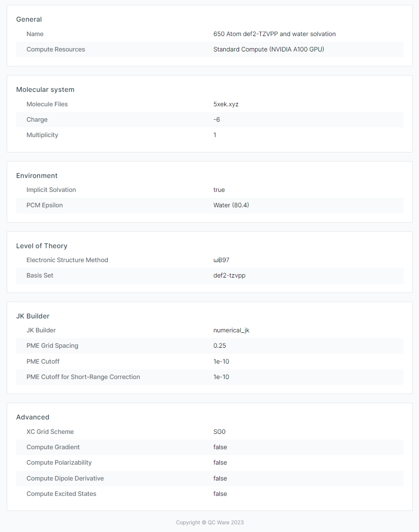The width and height of the screenshot is (419, 532).
Task: Click the Compute Dipole Derivative row label
Action: tap(65, 479)
